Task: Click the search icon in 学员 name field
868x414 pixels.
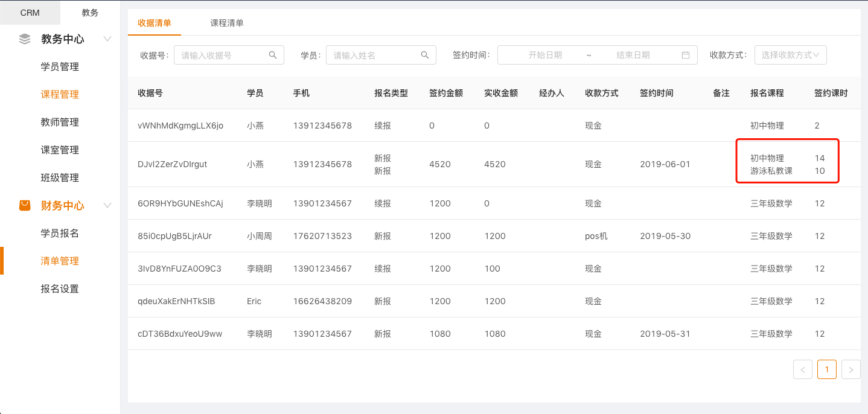Action: coord(426,55)
